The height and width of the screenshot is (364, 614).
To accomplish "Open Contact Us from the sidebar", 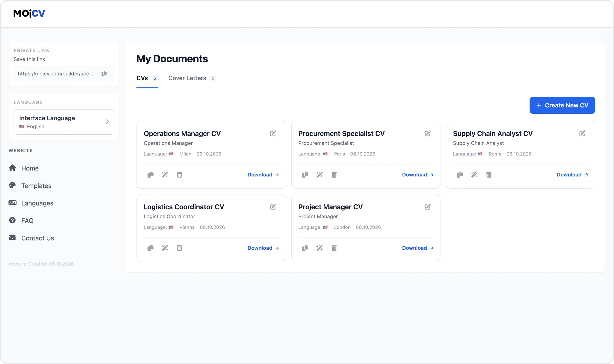I will 31,238.
